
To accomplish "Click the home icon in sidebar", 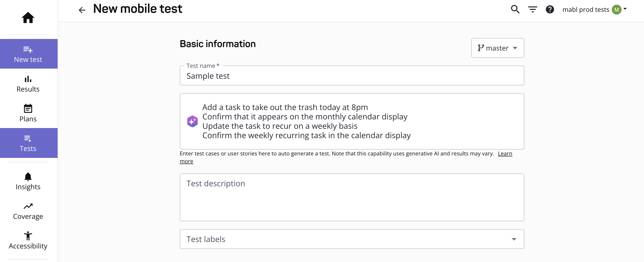I will click(x=28, y=18).
